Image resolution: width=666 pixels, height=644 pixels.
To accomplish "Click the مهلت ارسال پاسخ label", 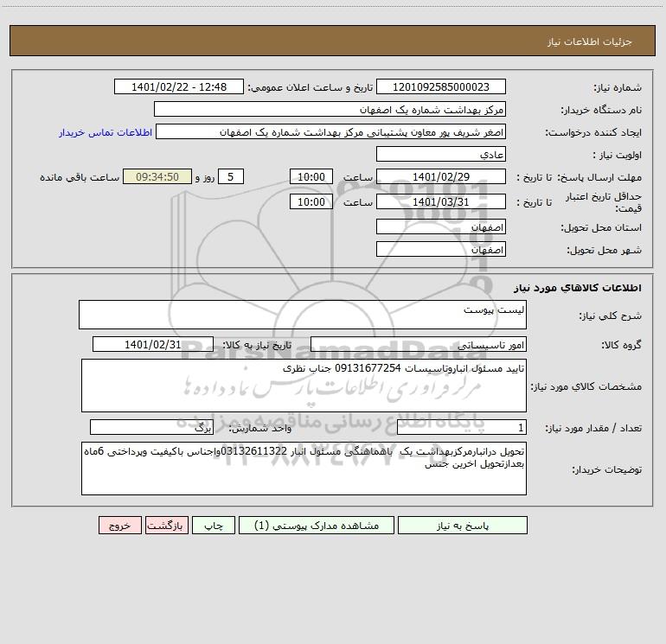I will pyautogui.click(x=599, y=177).
